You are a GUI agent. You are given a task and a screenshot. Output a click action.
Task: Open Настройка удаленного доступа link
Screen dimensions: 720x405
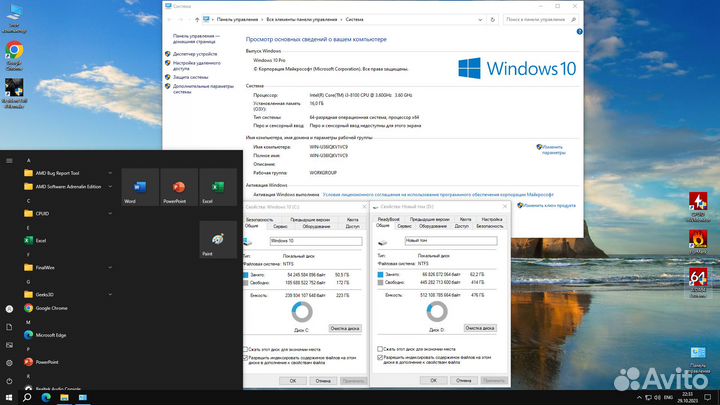tap(197, 66)
